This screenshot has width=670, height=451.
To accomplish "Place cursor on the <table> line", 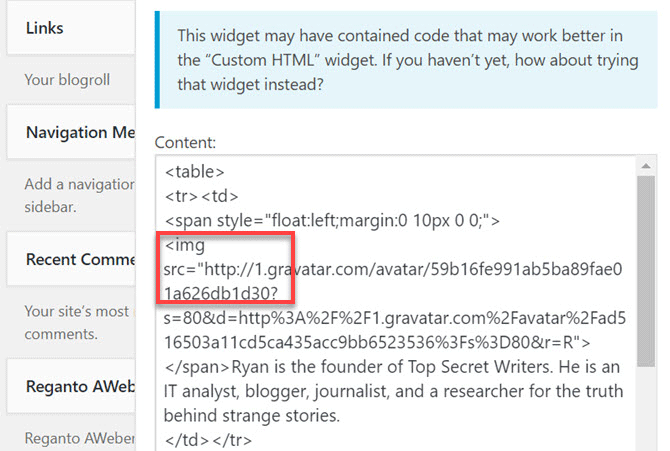I will pos(194,171).
